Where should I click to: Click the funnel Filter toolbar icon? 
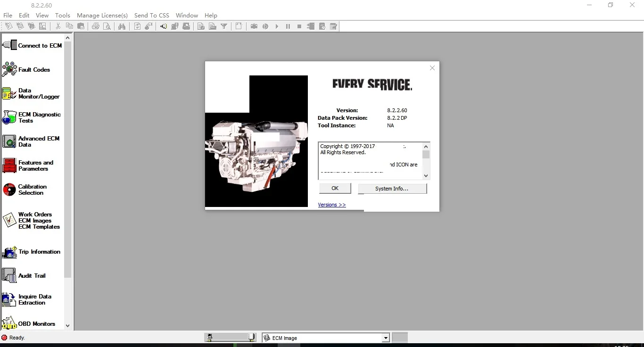pyautogui.click(x=224, y=26)
